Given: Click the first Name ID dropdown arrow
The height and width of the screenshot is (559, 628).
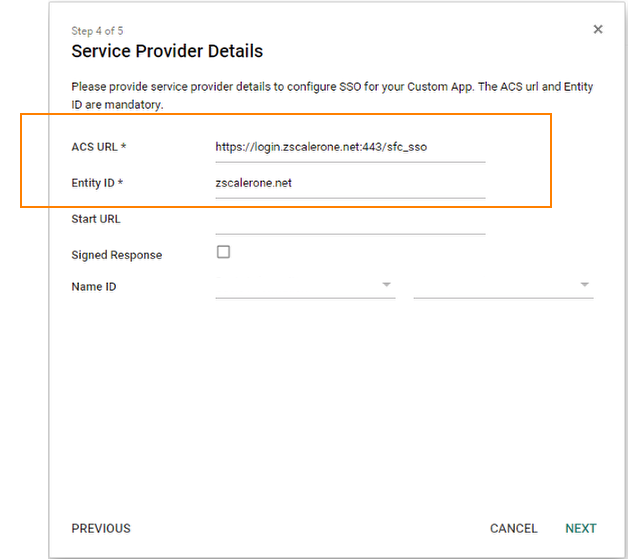Looking at the screenshot, I should coord(386,285).
